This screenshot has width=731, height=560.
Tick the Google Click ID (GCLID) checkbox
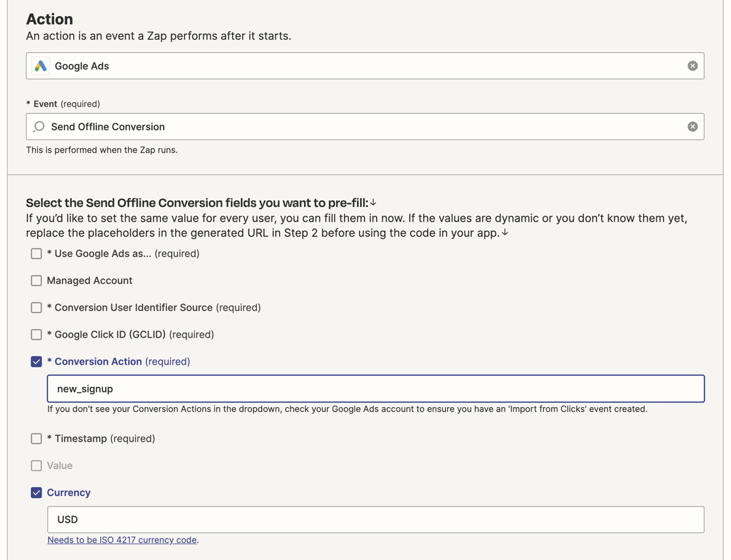36,335
